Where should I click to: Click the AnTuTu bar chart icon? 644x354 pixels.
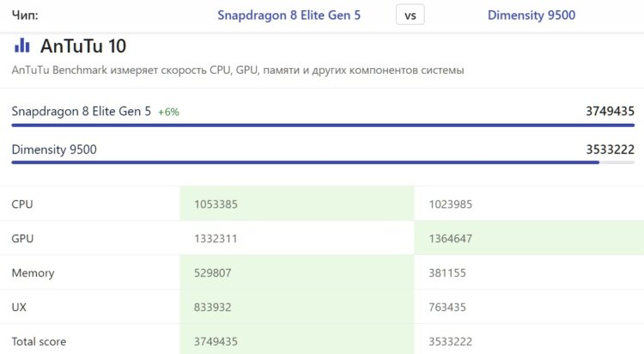coord(22,46)
